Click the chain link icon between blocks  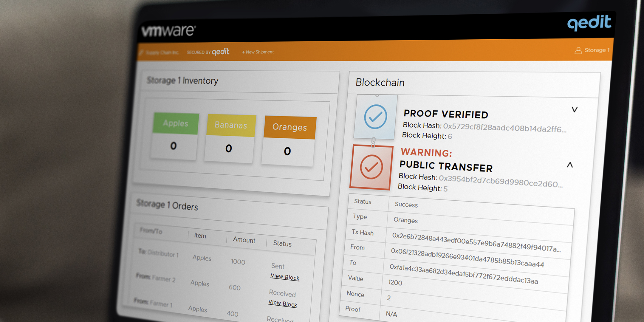tap(373, 142)
